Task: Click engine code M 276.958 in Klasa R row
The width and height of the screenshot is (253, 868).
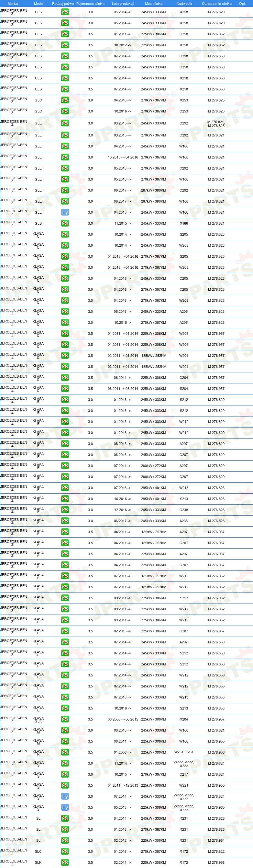Action: (216, 752)
